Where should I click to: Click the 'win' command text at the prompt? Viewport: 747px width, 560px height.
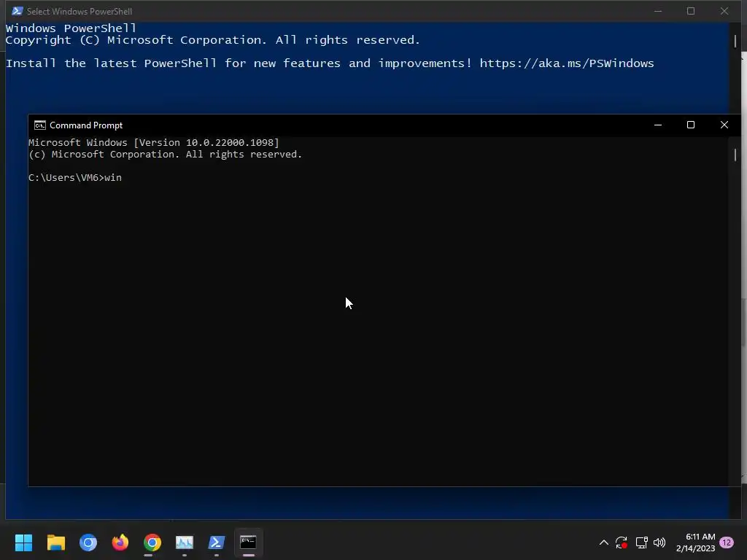point(113,178)
